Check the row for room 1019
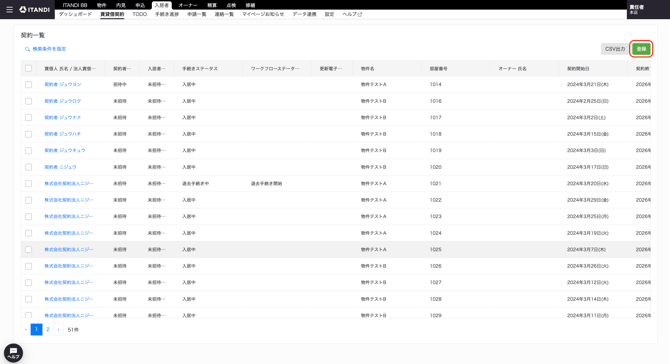 (29, 150)
